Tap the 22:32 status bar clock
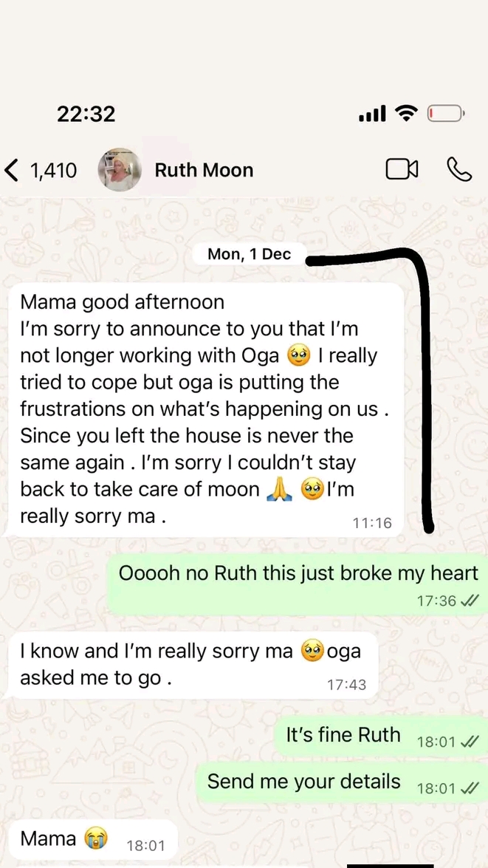 click(86, 114)
